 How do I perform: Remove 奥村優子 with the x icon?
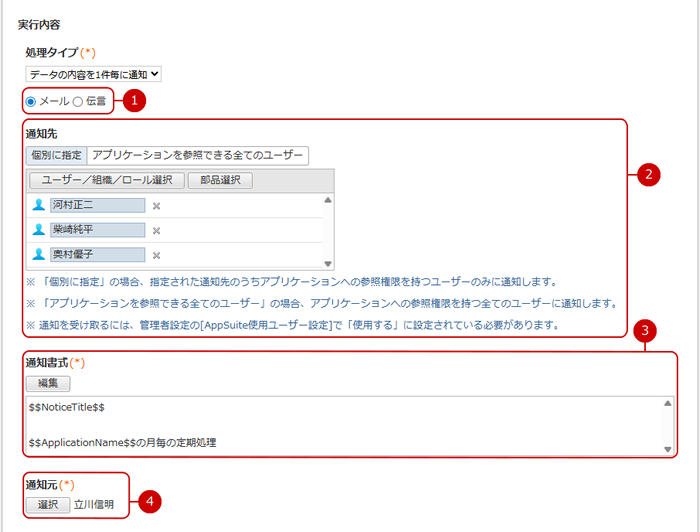tap(156, 256)
